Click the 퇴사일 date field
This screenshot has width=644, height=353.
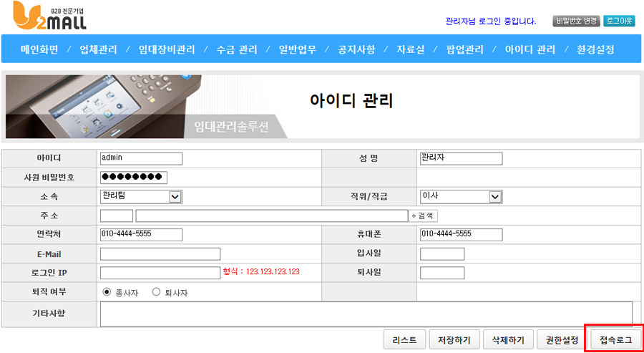[x=442, y=273]
